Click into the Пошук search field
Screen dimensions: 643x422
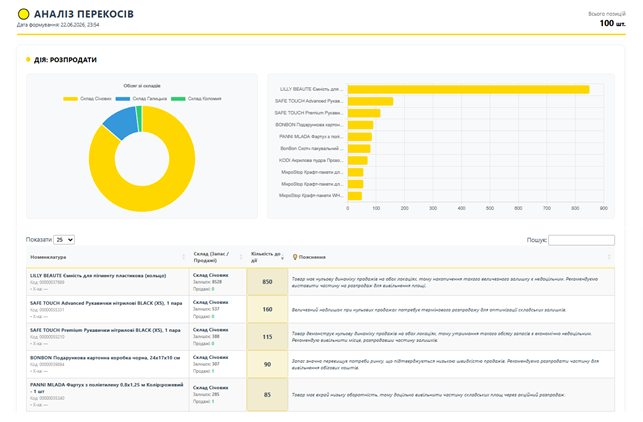pyautogui.click(x=581, y=240)
